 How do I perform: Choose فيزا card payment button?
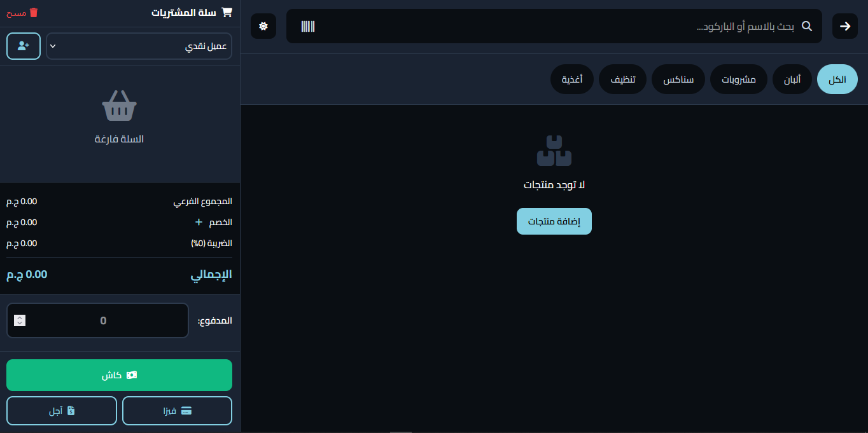177,411
